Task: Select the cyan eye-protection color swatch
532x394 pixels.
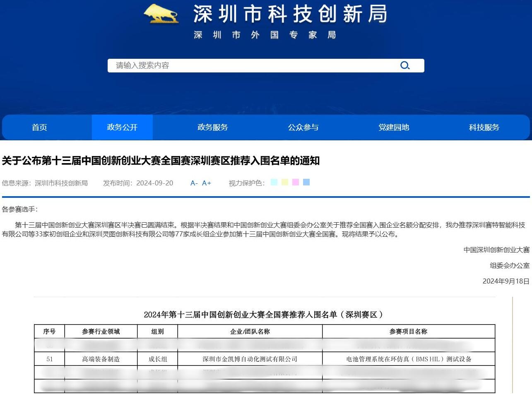Action: click(274, 182)
